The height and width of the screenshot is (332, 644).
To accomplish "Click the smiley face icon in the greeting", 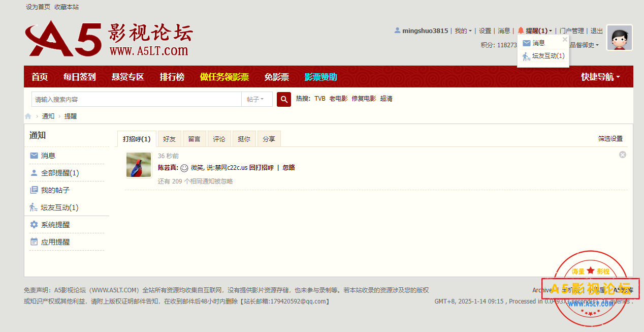I will [184, 167].
